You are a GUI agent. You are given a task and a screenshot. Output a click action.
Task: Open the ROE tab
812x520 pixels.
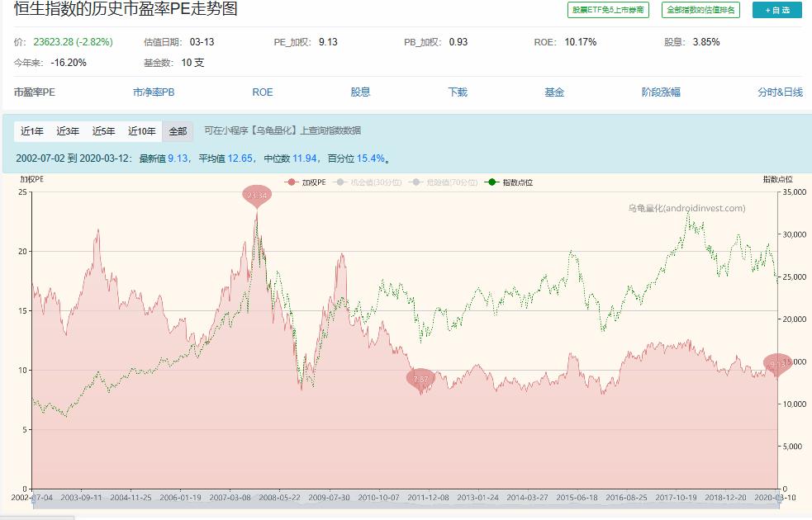tap(263, 92)
